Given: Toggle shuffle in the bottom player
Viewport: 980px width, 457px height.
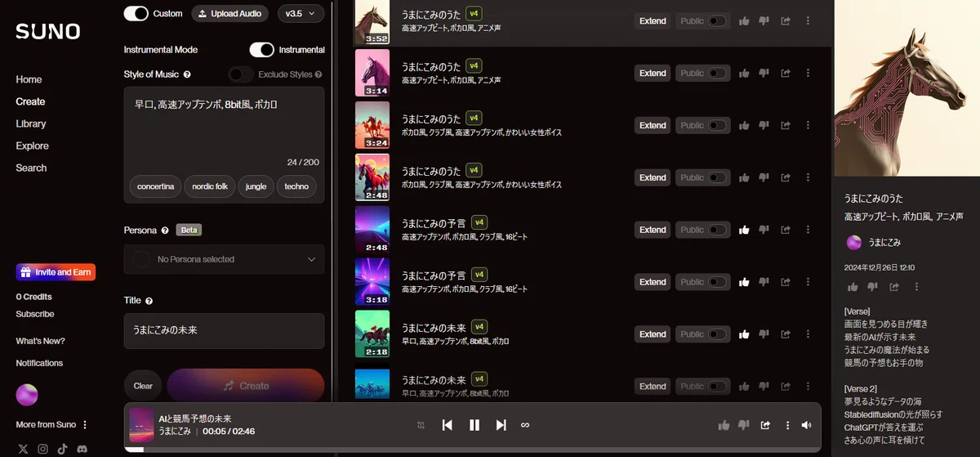Looking at the screenshot, I should [421, 425].
